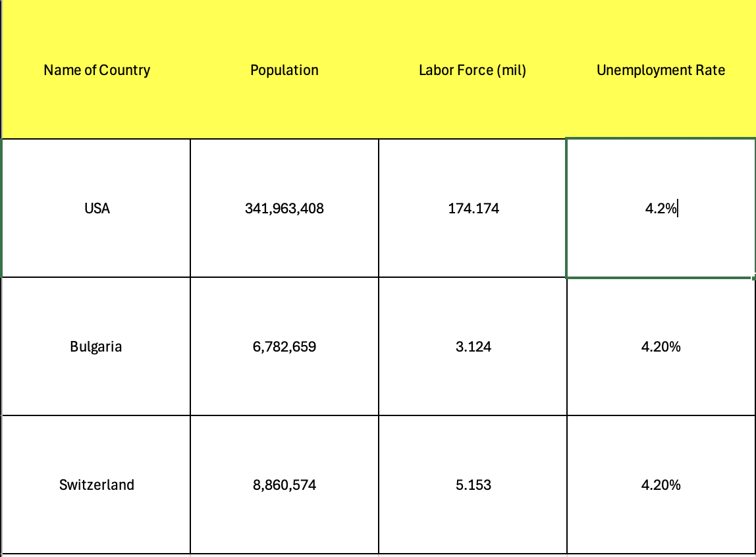The image size is (756, 557).
Task: Select the Name of Country header cell
Action: [x=97, y=70]
